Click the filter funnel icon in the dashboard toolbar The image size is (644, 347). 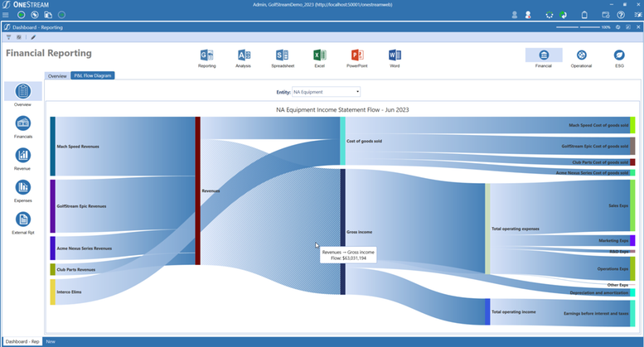(x=8, y=37)
